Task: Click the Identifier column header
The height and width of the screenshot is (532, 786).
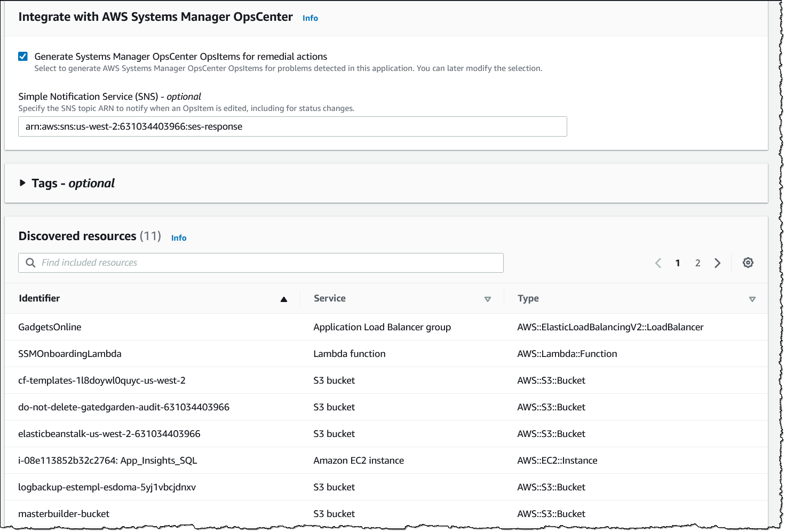Action: click(39, 298)
